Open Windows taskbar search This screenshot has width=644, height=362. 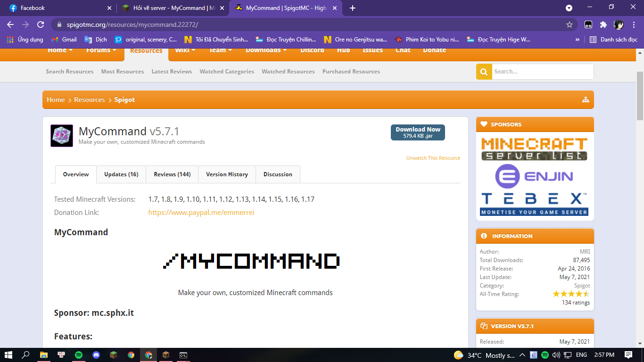coord(26,355)
